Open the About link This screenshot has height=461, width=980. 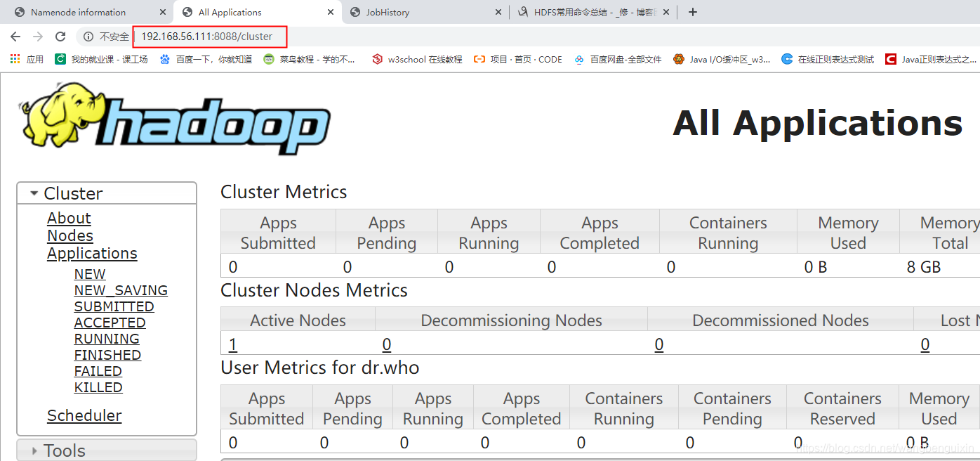tap(69, 219)
